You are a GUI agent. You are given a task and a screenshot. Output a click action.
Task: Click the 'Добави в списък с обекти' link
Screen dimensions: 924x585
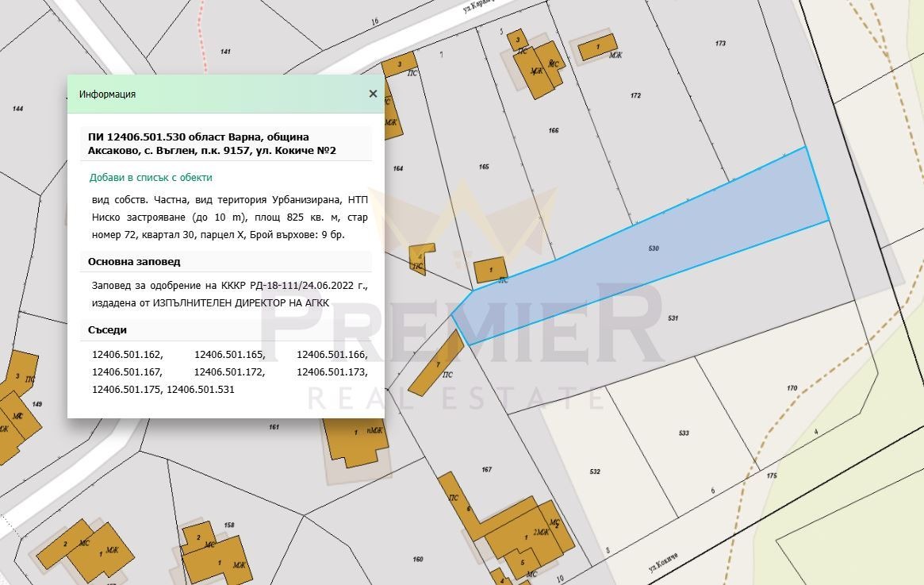[x=151, y=178]
